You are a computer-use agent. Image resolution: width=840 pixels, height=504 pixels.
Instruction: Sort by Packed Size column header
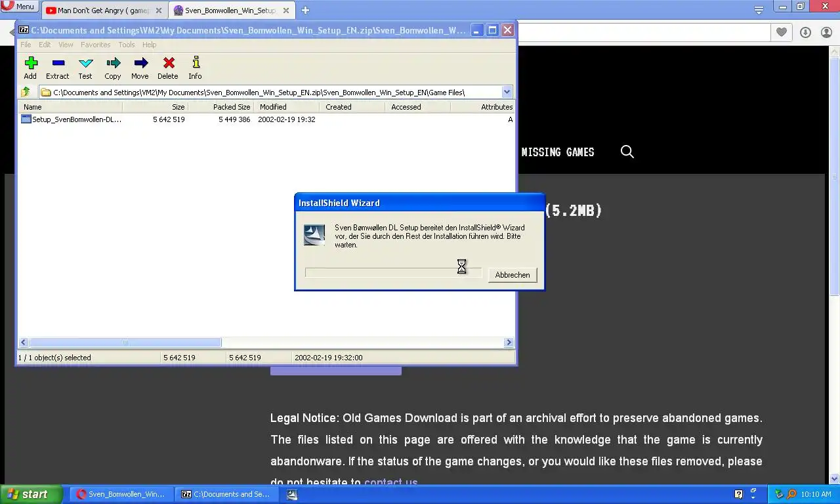tap(221, 107)
